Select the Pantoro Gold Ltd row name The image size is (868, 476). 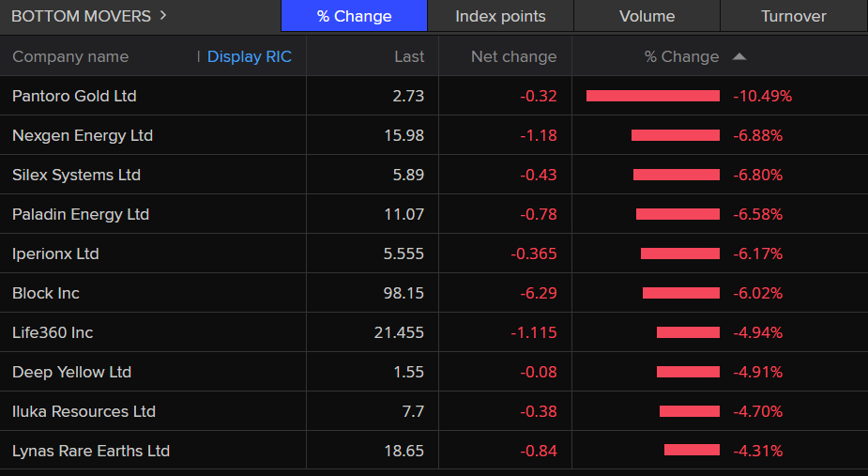point(74,96)
